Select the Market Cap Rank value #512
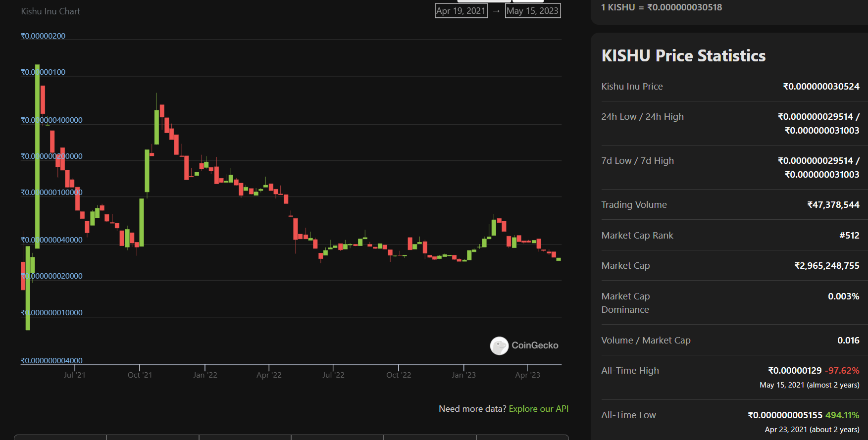 click(849, 236)
